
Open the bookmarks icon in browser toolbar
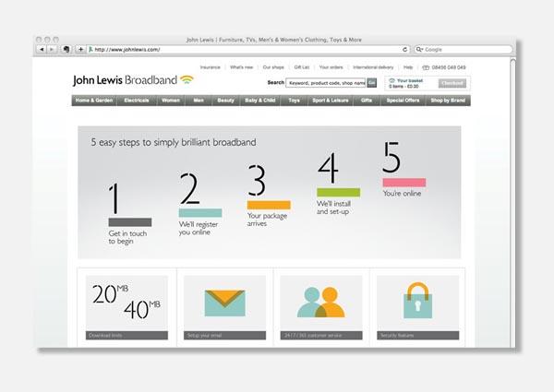click(66, 50)
